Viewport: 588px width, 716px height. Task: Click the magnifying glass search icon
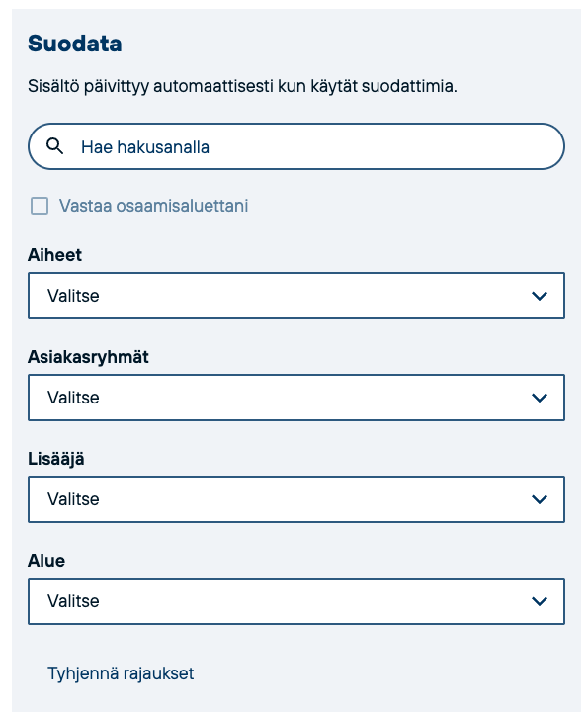click(54, 146)
